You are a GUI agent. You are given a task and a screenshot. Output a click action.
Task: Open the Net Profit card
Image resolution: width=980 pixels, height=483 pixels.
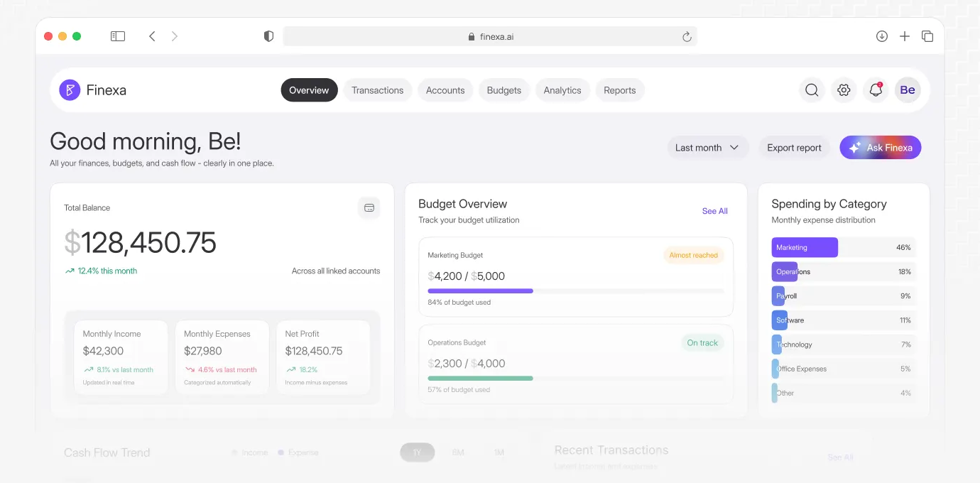pos(323,357)
